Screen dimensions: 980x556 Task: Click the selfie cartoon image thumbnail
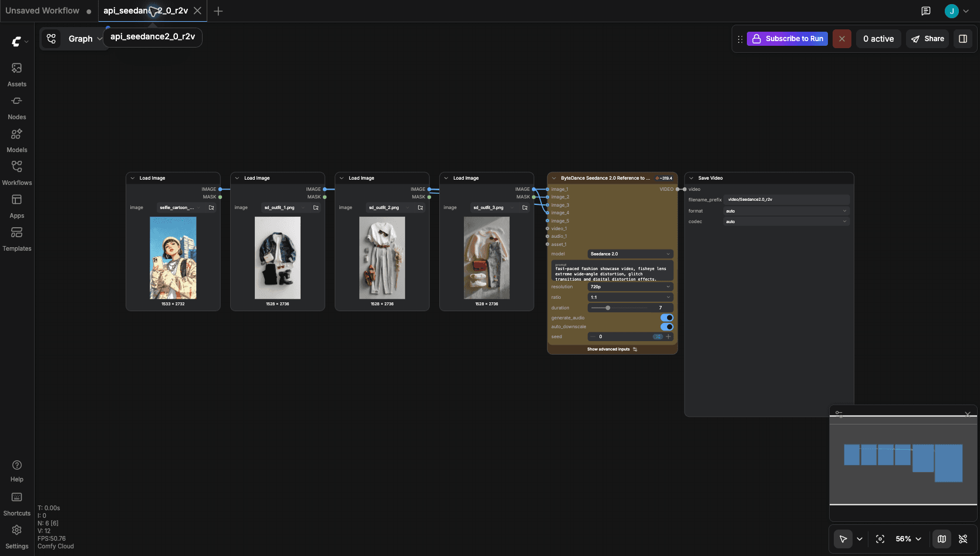[x=173, y=258]
